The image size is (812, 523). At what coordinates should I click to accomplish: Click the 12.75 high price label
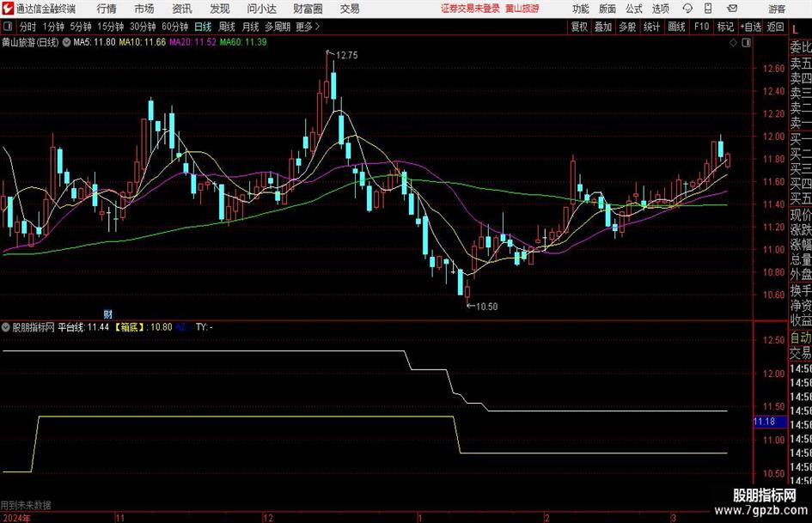pos(346,56)
